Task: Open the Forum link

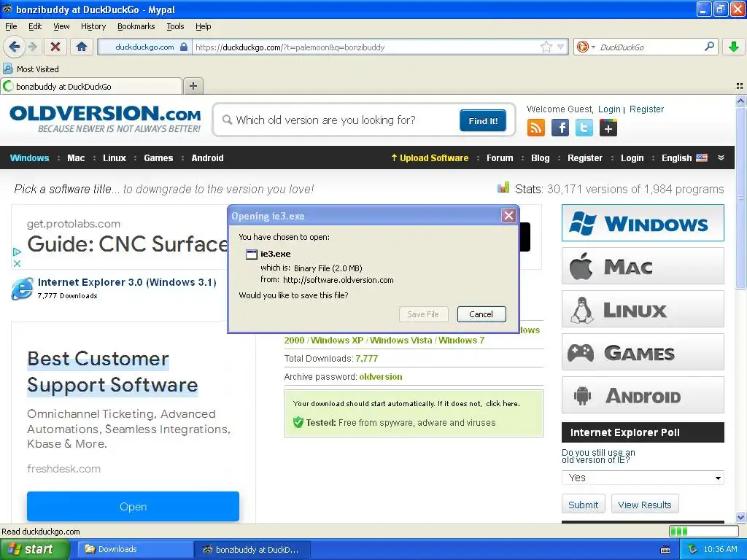Action: click(x=499, y=157)
